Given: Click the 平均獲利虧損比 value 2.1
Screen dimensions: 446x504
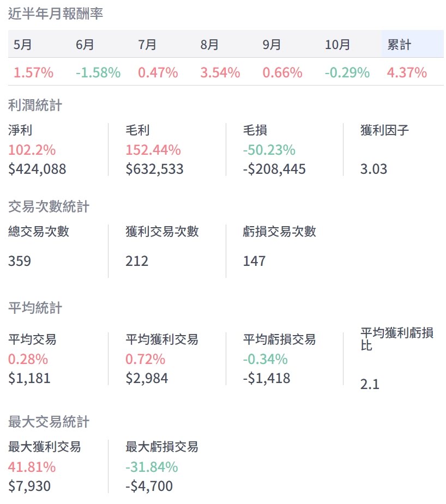Looking at the screenshot, I should (369, 384).
